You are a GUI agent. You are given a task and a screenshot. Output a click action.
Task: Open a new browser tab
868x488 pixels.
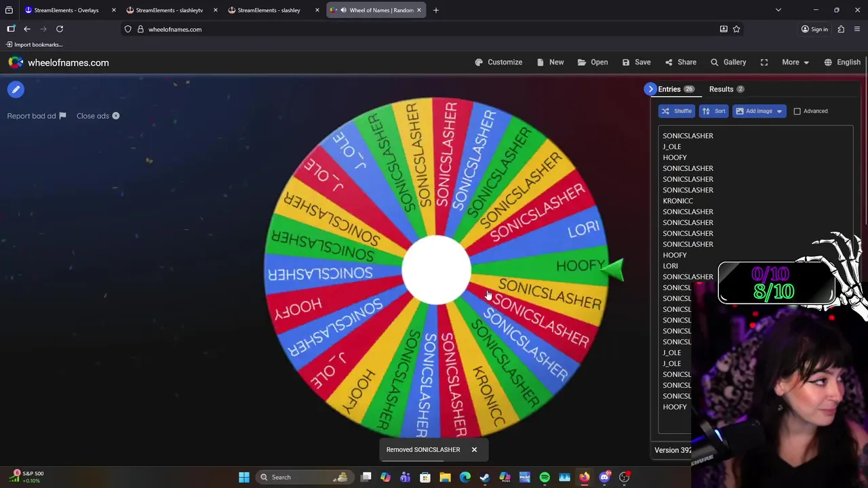436,10
